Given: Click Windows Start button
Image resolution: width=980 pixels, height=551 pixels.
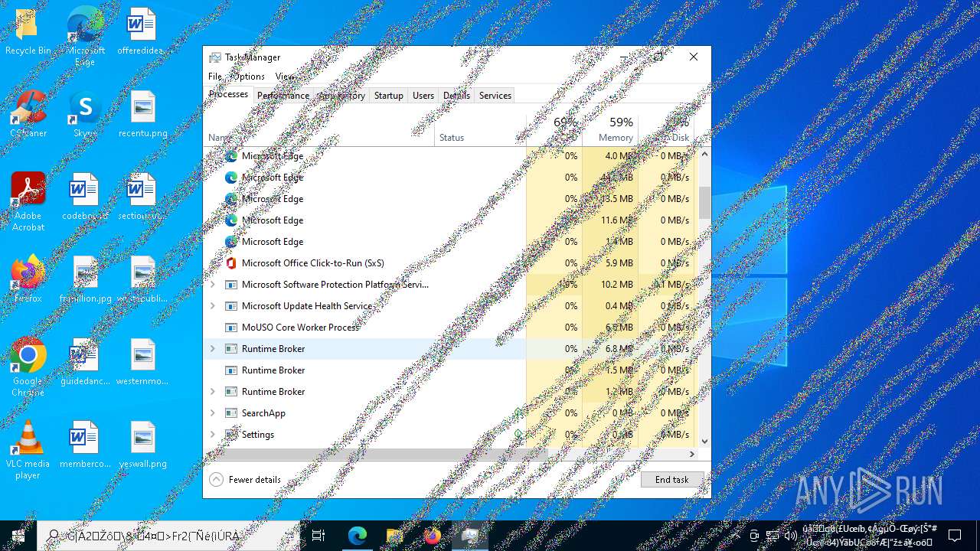Looking at the screenshot, I should (x=18, y=536).
